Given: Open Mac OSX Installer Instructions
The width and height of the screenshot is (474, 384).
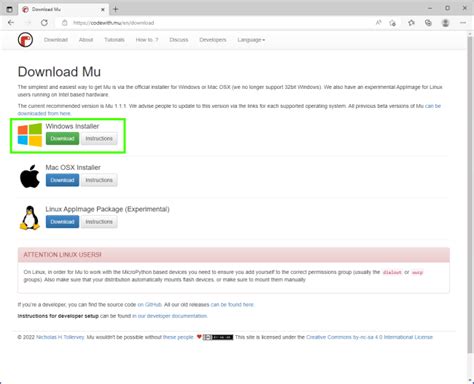Looking at the screenshot, I should pos(99,180).
